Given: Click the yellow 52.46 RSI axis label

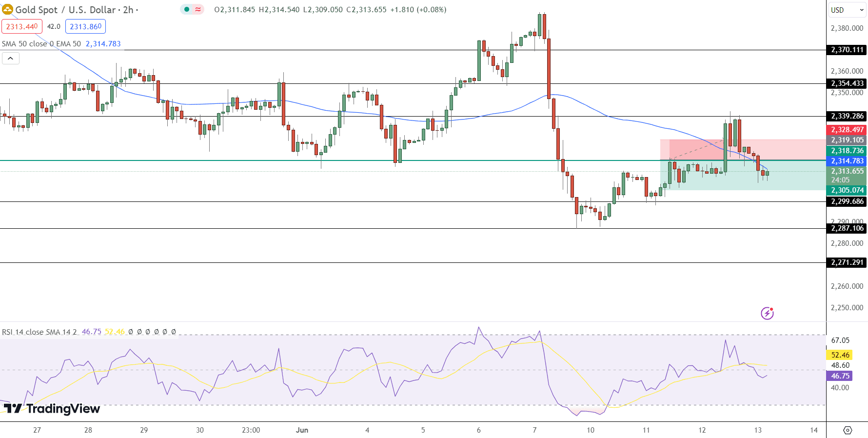Looking at the screenshot, I should pos(840,355).
